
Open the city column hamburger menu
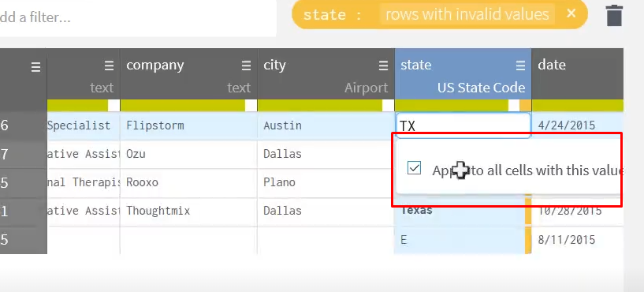coord(383,66)
